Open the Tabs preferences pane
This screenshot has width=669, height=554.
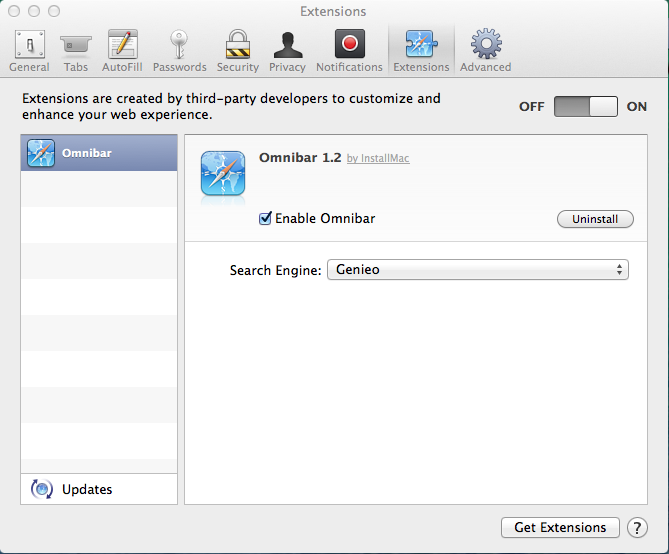point(76,51)
